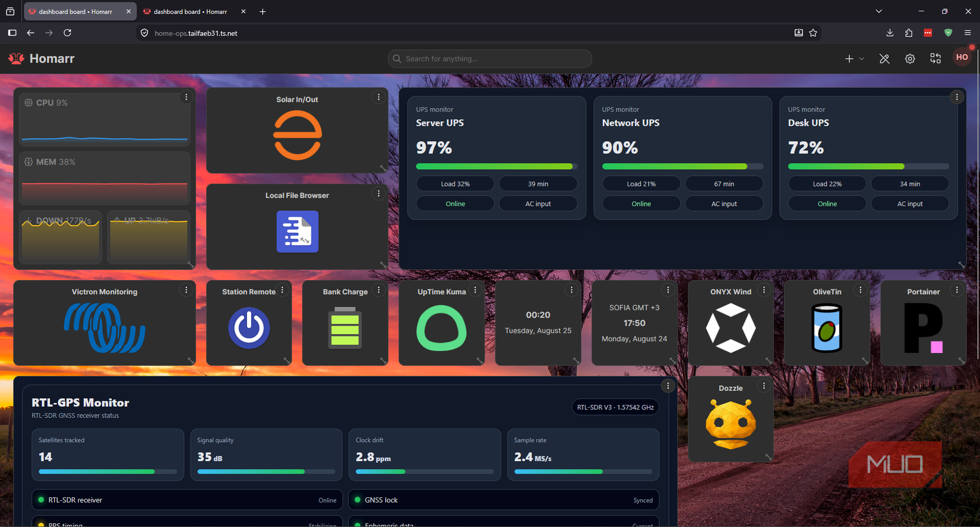The image size is (980, 527).
Task: Open the browser hamburger menu
Action: click(968, 33)
